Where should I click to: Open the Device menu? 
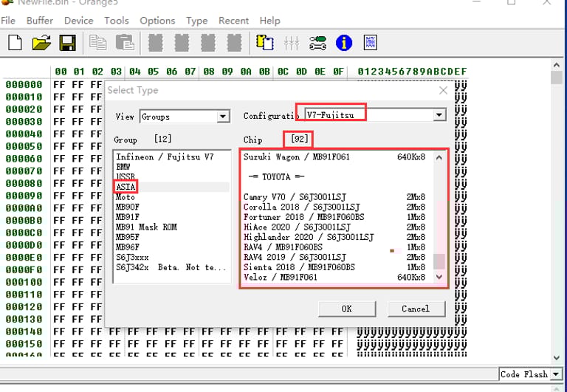click(78, 21)
